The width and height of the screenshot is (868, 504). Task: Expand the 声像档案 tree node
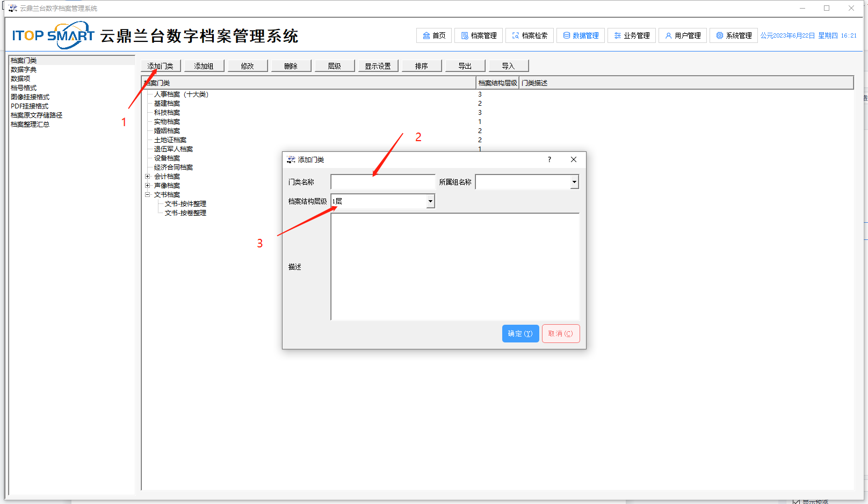coord(148,185)
